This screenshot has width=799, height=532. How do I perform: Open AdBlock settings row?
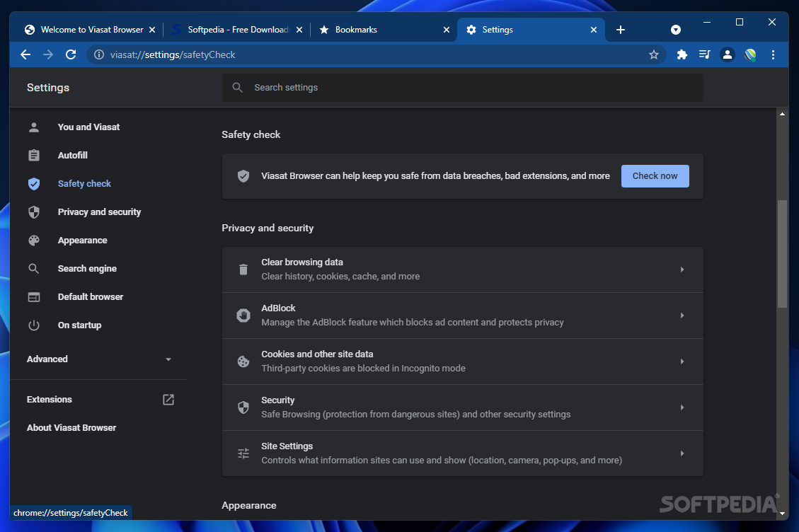462,316
